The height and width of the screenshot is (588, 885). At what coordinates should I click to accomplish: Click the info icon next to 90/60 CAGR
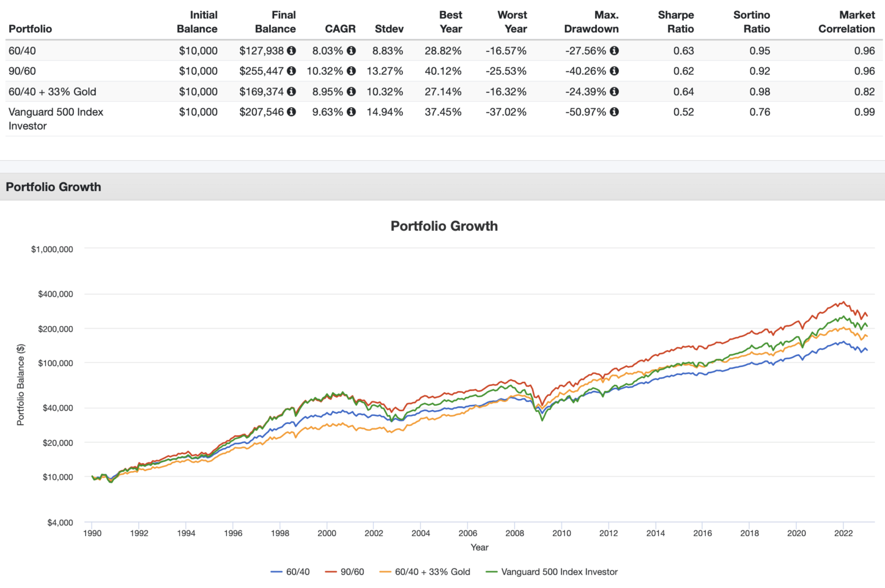[x=351, y=71]
